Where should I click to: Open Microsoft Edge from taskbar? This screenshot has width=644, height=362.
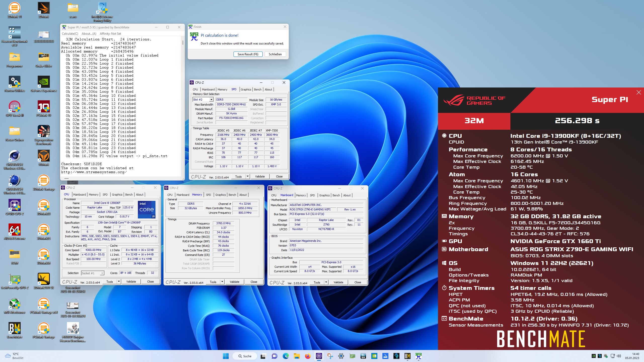click(x=286, y=356)
